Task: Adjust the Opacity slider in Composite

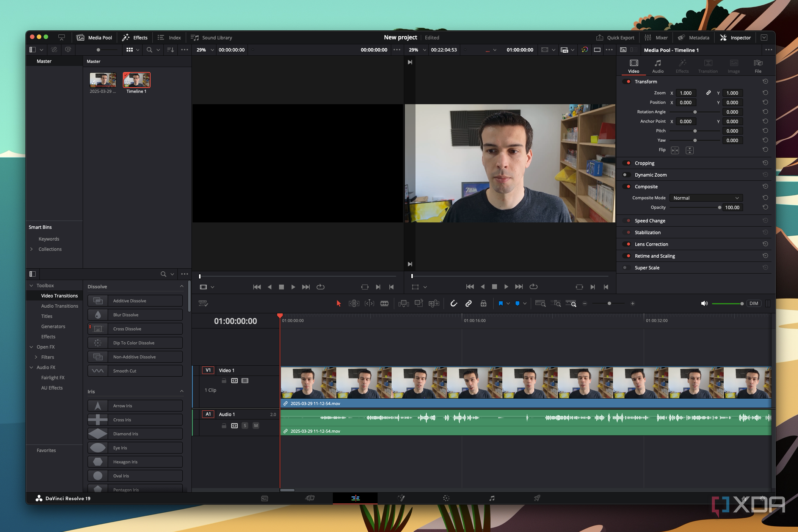Action: click(719, 207)
